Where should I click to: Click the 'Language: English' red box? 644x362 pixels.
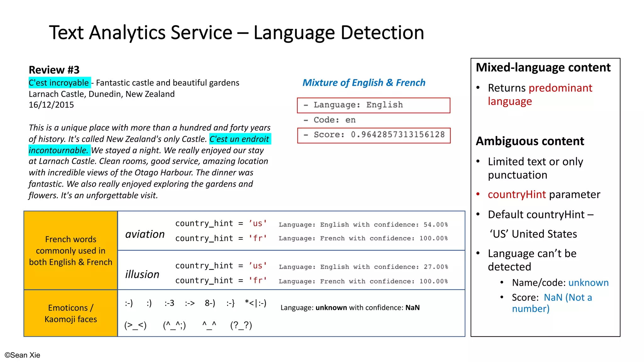click(373, 105)
